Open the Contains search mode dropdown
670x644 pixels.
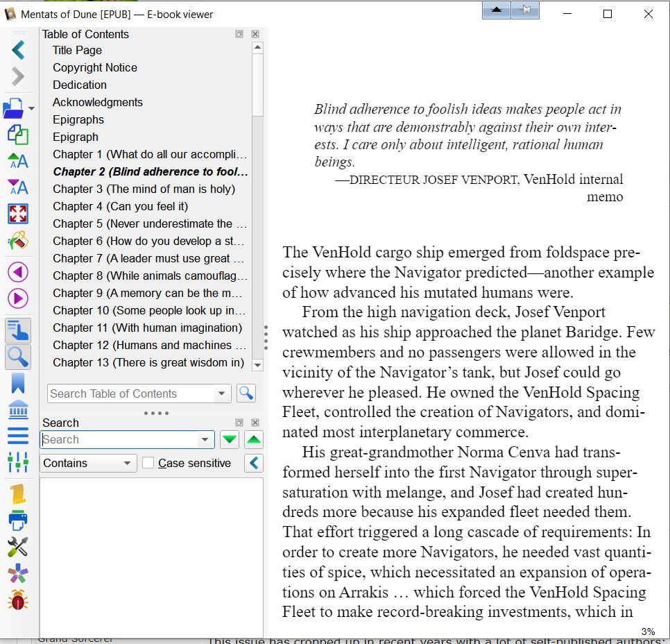[x=88, y=463]
